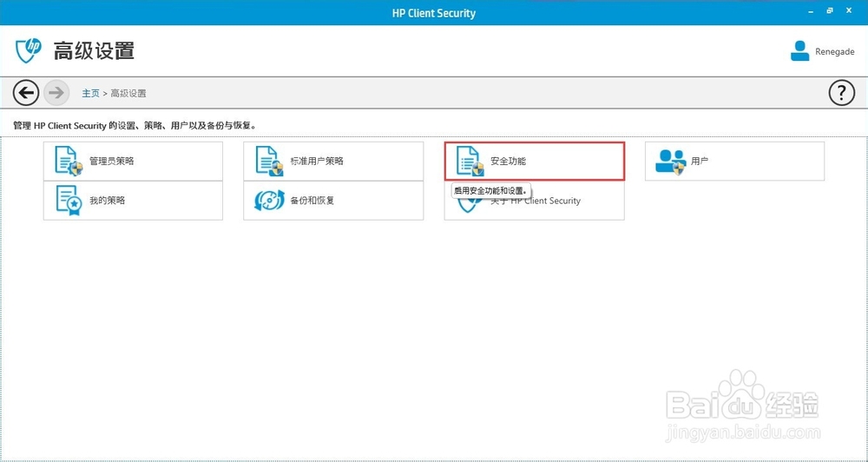Click the 安全功能 list icon

tap(470, 162)
